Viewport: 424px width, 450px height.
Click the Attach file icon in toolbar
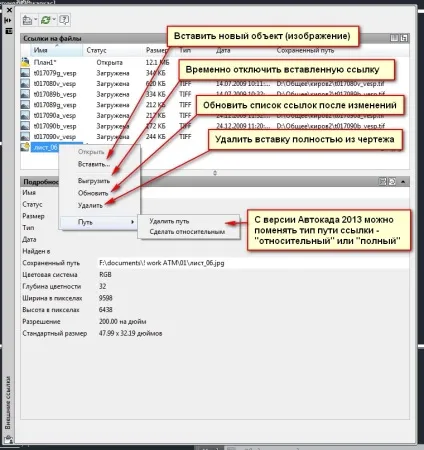(x=27, y=20)
